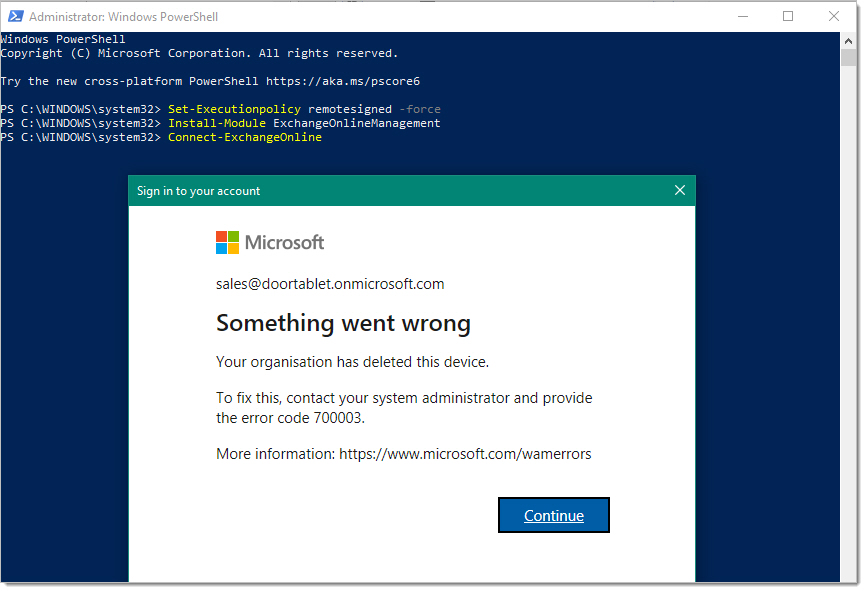Click the Sign in to your account title

[x=199, y=191]
